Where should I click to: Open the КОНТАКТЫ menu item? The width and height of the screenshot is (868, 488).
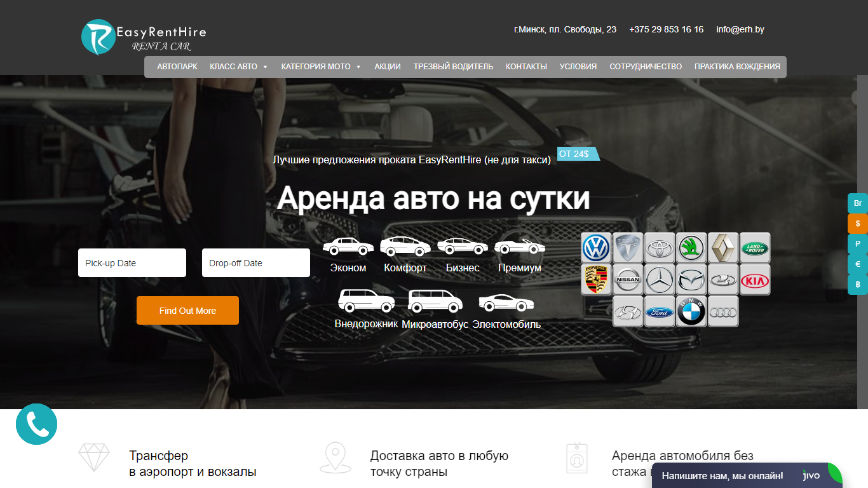pos(526,67)
